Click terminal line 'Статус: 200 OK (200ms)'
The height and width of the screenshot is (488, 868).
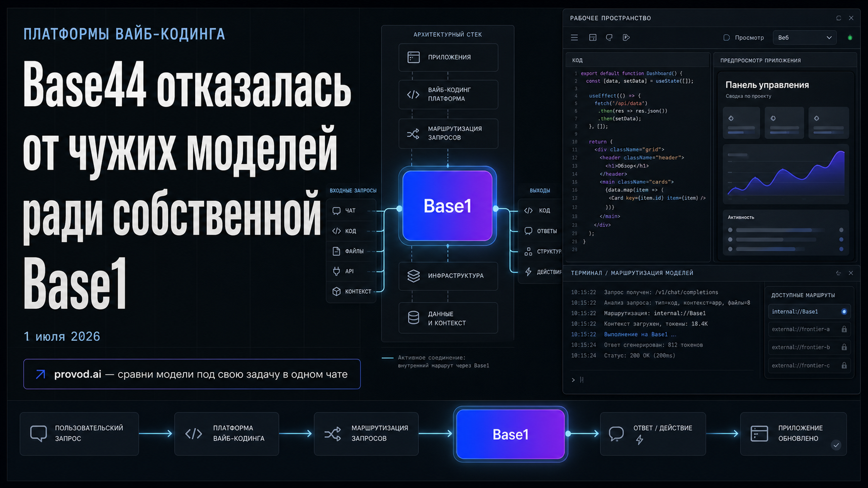(x=639, y=355)
